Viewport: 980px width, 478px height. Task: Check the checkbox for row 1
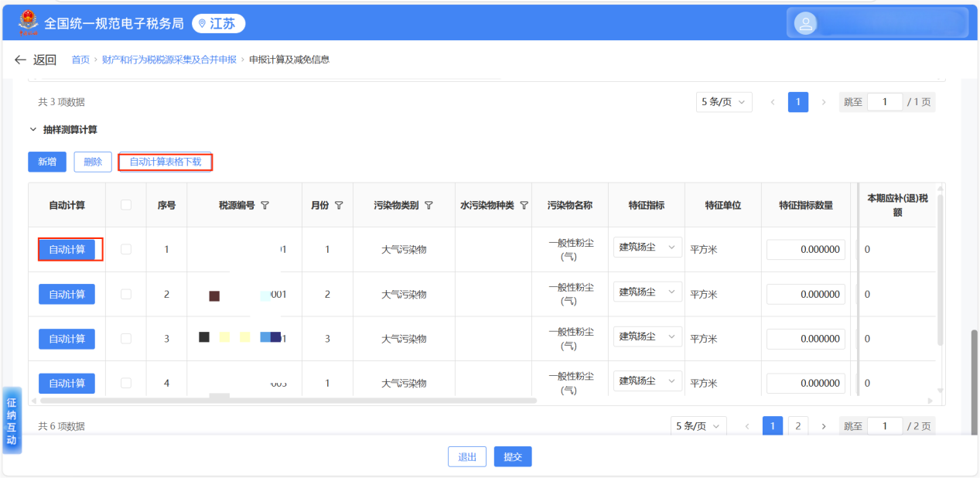[x=126, y=249]
